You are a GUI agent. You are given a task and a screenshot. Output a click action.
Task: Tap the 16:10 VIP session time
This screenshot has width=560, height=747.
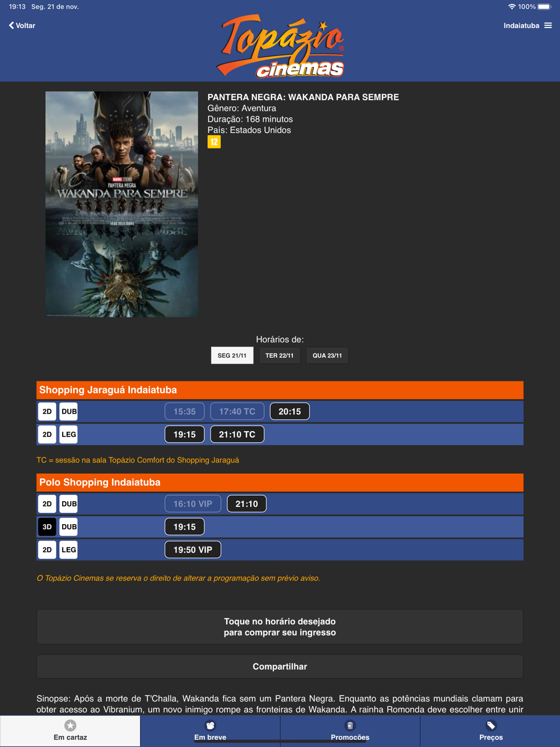[x=193, y=504]
